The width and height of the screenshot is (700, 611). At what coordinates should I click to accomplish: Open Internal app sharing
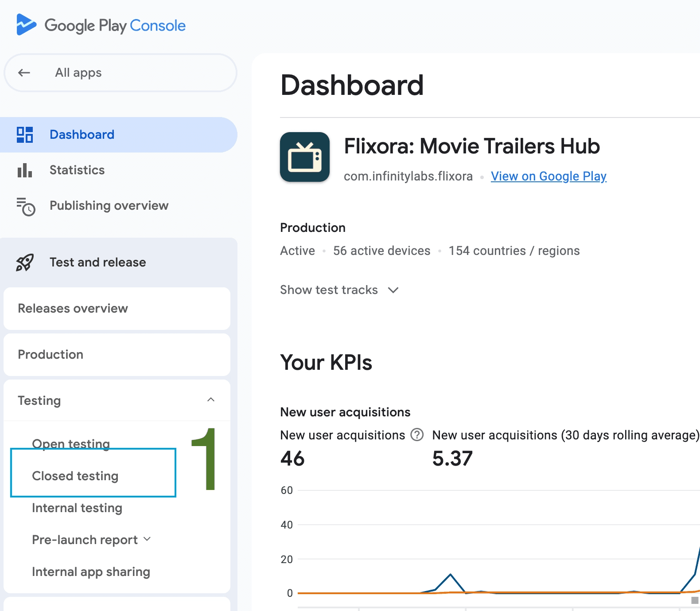point(91,572)
